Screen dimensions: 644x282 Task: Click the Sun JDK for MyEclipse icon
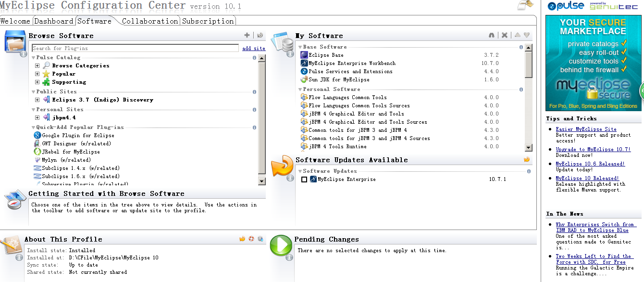pyautogui.click(x=304, y=79)
